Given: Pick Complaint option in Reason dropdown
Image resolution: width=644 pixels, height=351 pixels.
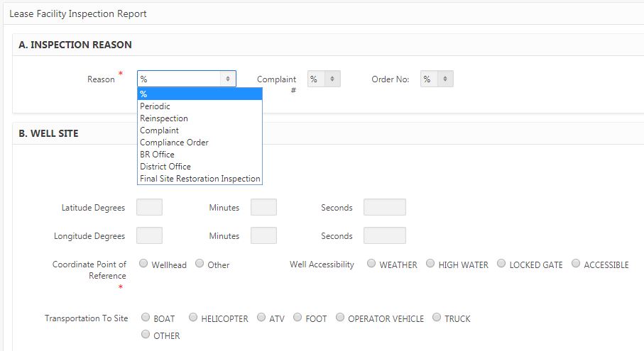Looking at the screenshot, I should [159, 130].
